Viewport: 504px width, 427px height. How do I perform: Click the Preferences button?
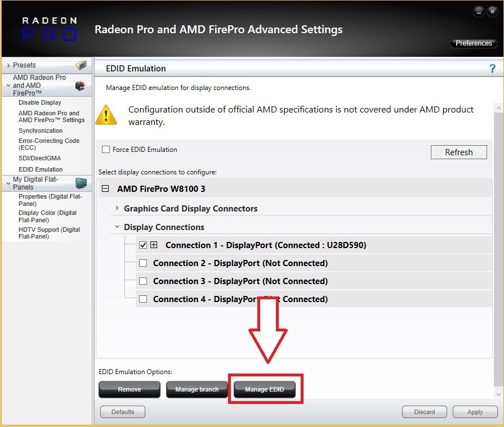[474, 43]
